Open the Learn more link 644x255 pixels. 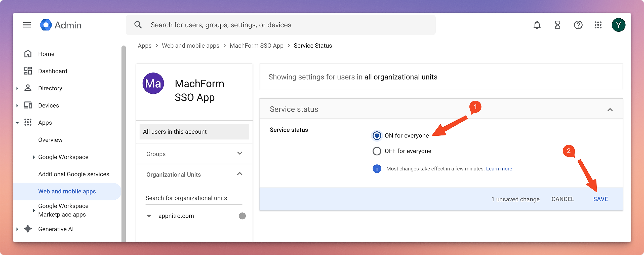pyautogui.click(x=499, y=169)
